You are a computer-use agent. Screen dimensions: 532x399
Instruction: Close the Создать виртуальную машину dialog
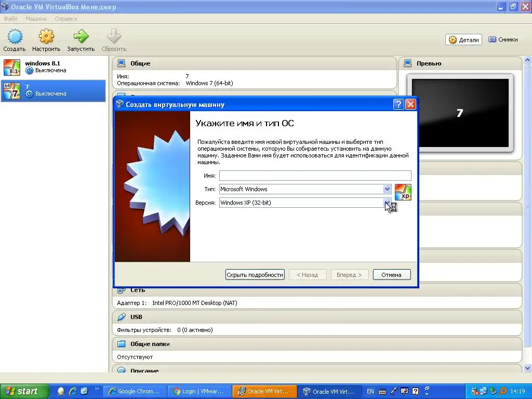click(x=410, y=104)
